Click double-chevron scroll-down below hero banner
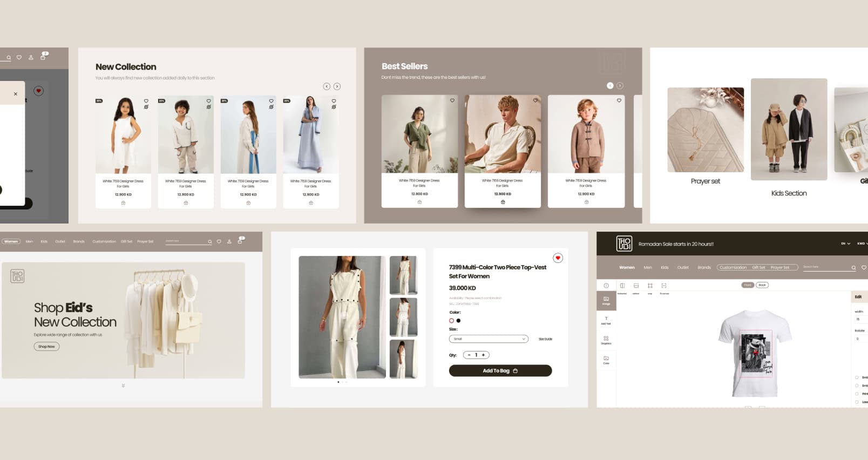Screen dimensions: 868x460 point(123,385)
